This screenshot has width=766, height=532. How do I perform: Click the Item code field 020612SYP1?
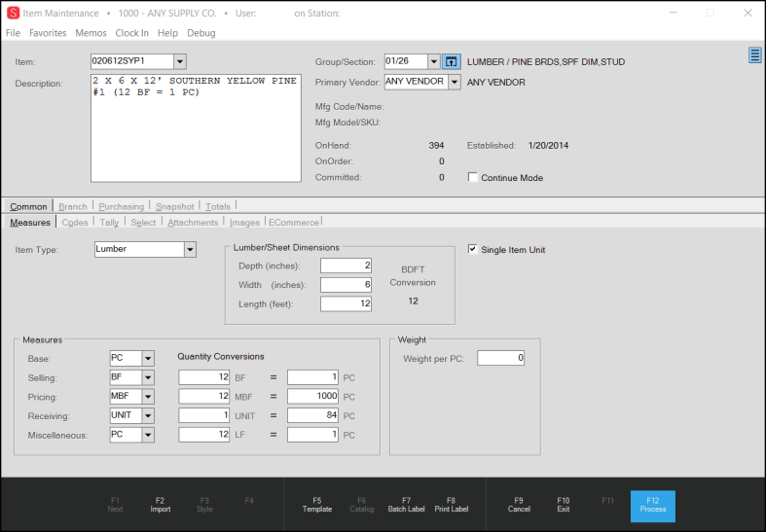[132, 61]
